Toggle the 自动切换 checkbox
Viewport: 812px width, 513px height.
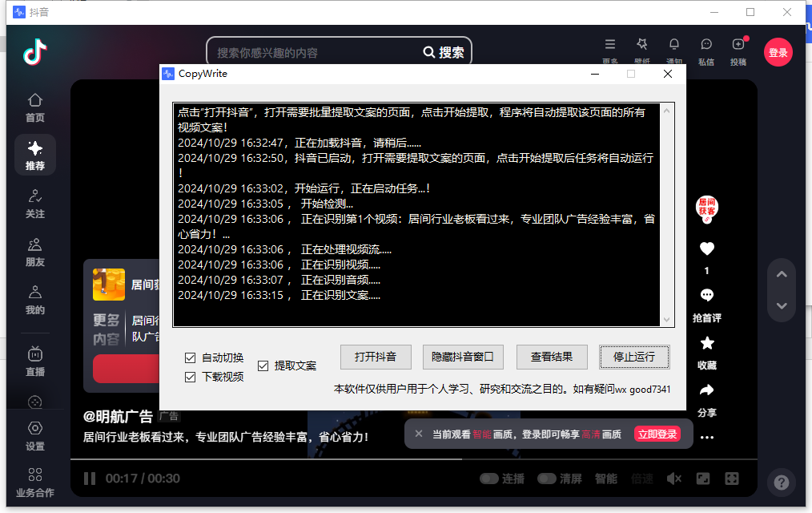[190, 357]
